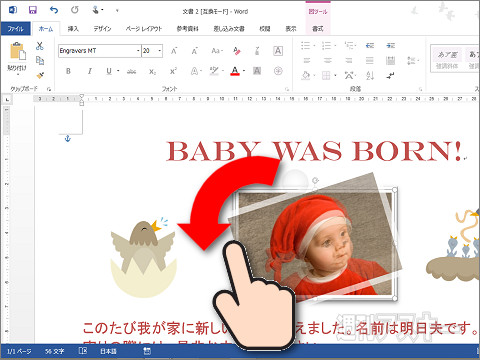This screenshot has width=480, height=360.
Task: Open the picture tools Format tab
Action: (318, 29)
